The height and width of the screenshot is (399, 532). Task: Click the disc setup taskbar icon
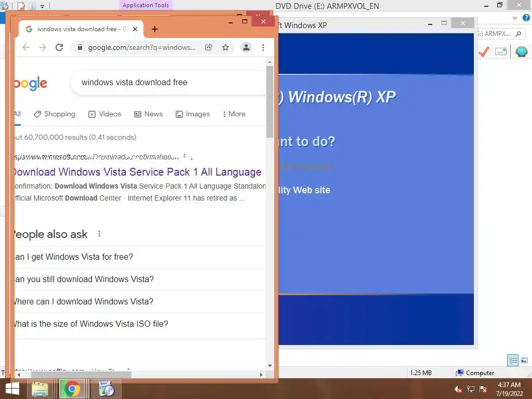point(106,389)
